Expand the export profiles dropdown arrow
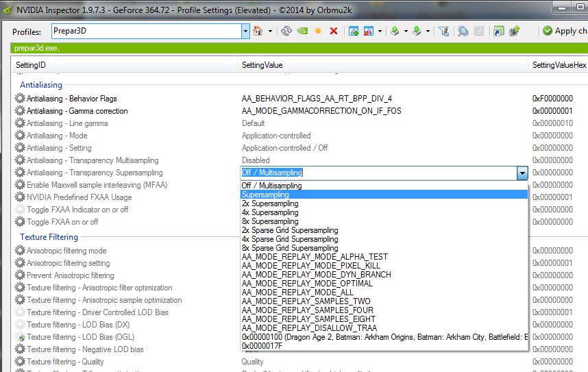Image resolution: width=588 pixels, height=372 pixels. [406, 31]
